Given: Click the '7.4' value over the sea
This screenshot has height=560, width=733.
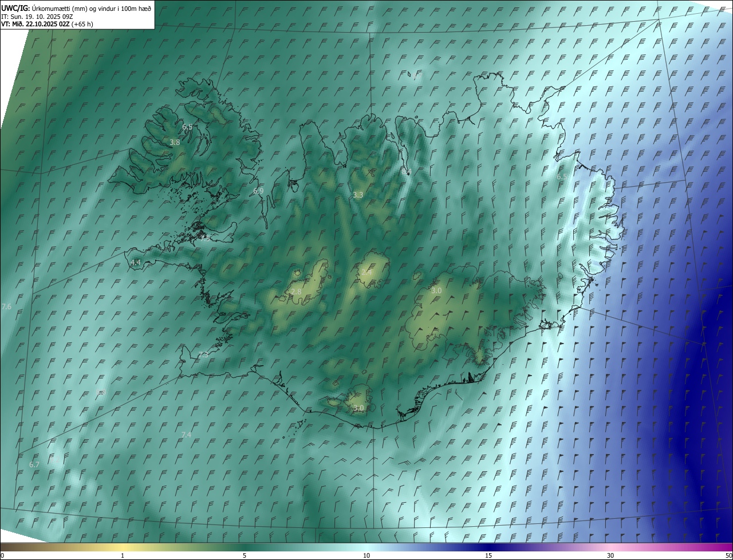Looking at the screenshot, I should (186, 435).
